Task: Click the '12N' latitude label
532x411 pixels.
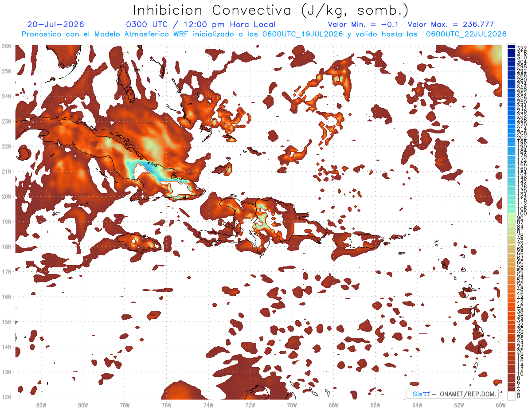Action: tap(6, 397)
